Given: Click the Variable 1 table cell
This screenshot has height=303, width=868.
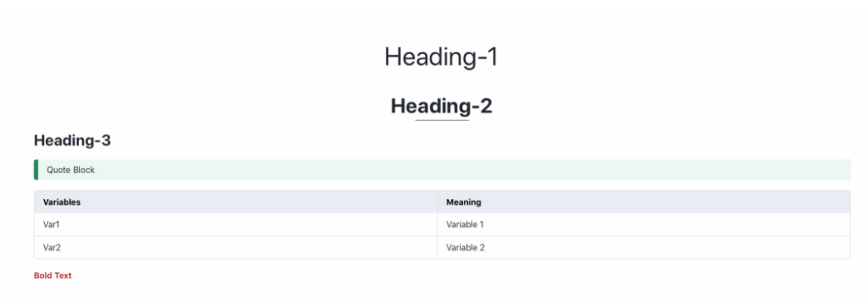Looking at the screenshot, I should (x=644, y=225).
